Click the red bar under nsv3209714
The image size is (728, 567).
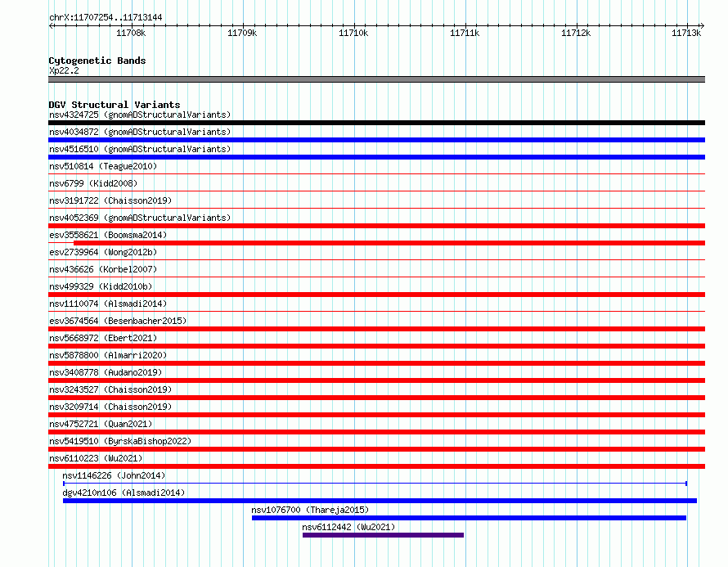click(x=376, y=415)
